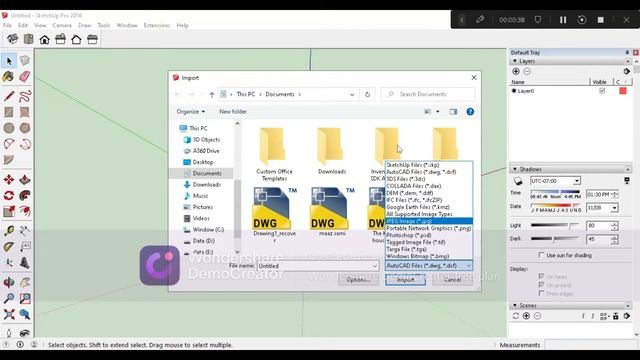Open the File name history dropdown
The image size is (640, 360).
(375, 266)
